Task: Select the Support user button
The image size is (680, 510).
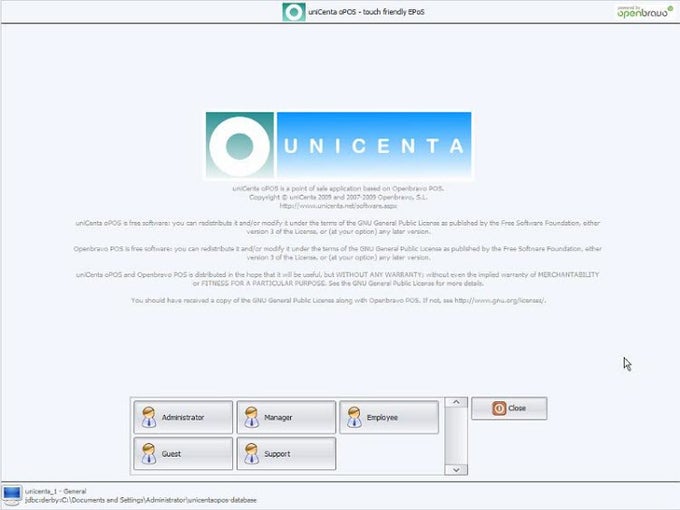Action: (286, 454)
